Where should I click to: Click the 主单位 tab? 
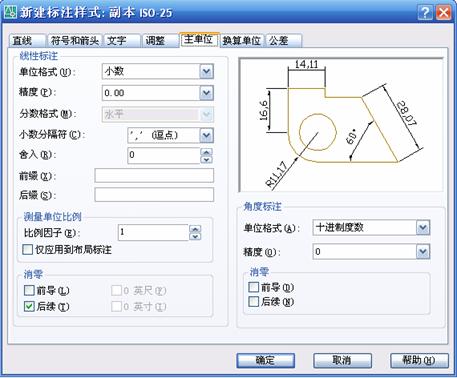coord(199,40)
